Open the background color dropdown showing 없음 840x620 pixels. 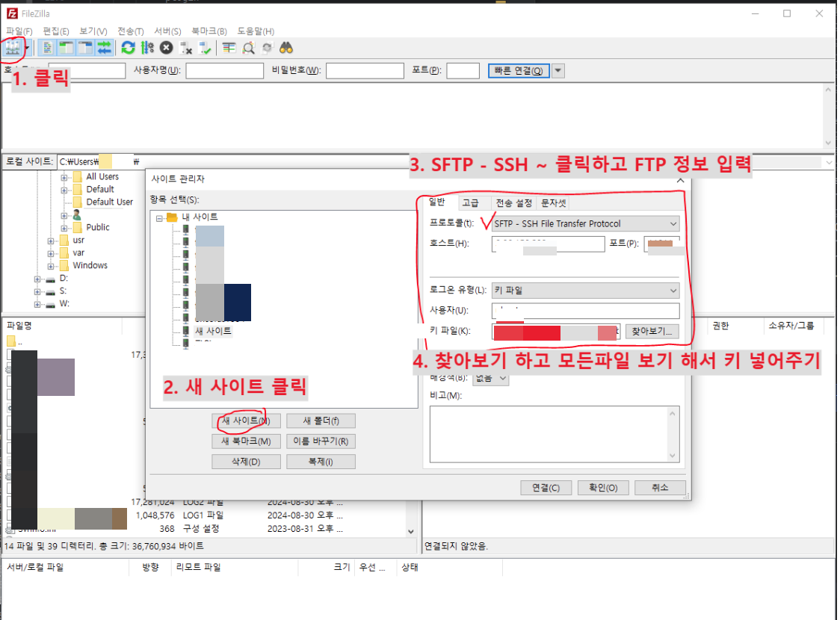(x=491, y=378)
